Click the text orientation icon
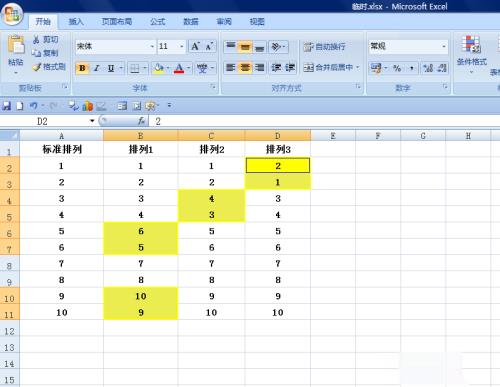500x387 pixels. 276,46
